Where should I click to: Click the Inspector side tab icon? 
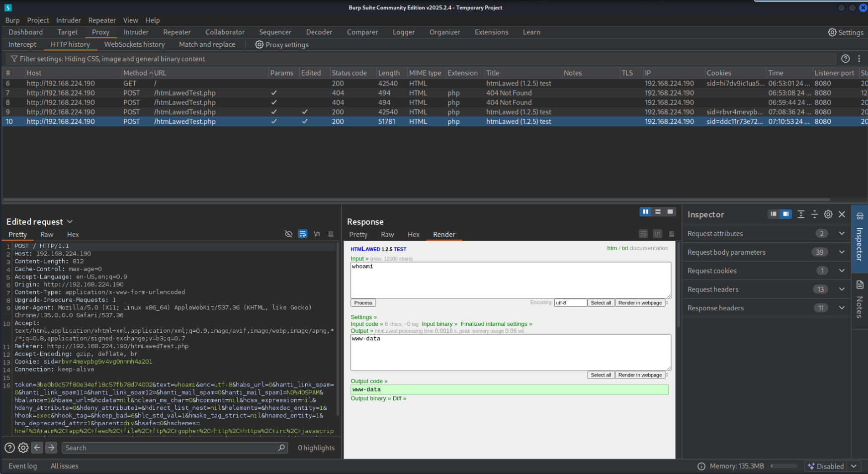click(860, 216)
